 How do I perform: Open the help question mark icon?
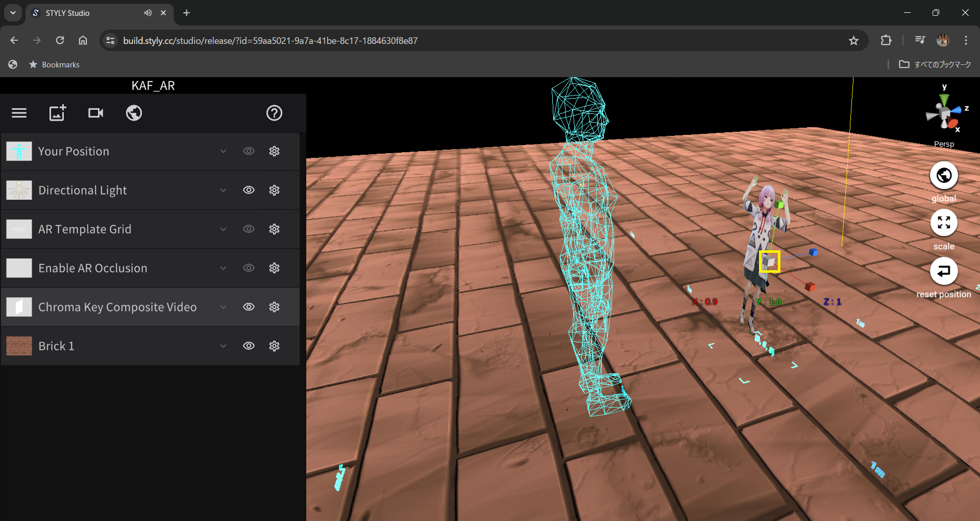click(274, 113)
